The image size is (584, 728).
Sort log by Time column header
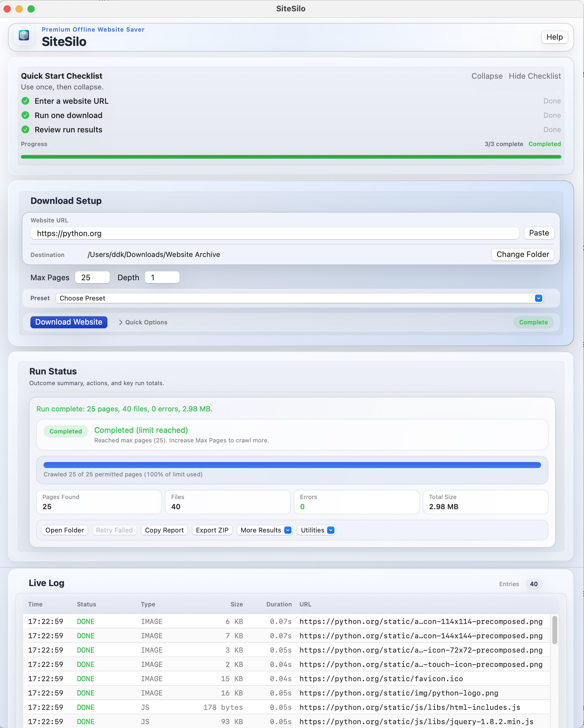35,604
